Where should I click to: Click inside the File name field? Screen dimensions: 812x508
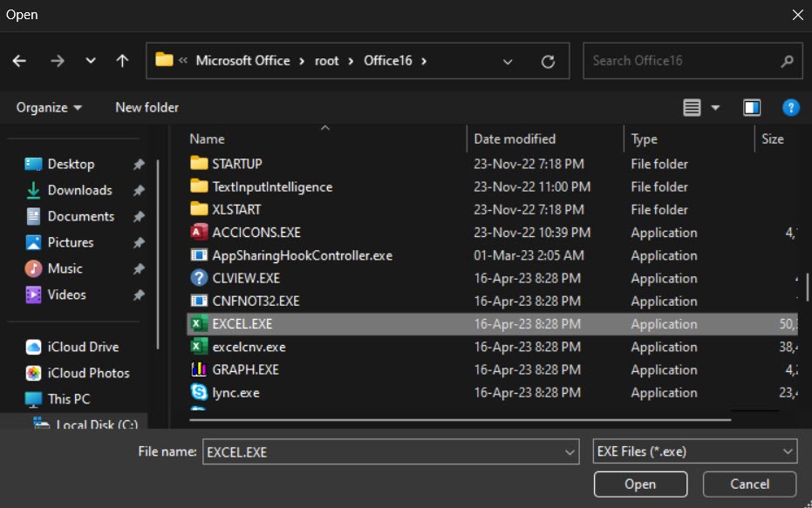click(x=384, y=451)
